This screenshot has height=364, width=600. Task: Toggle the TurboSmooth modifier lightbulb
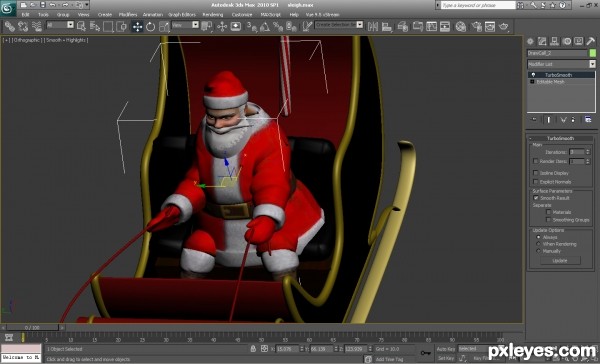pyautogui.click(x=533, y=75)
